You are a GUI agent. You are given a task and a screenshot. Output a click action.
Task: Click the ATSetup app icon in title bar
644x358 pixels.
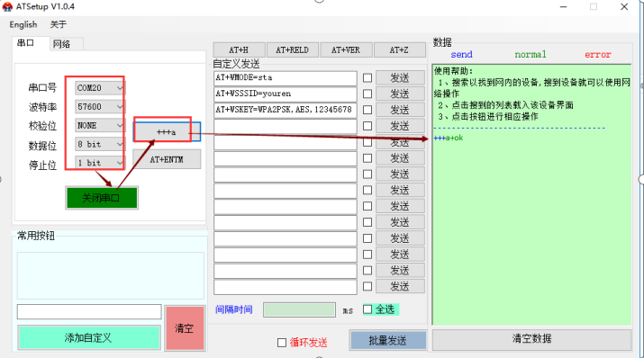click(x=7, y=6)
